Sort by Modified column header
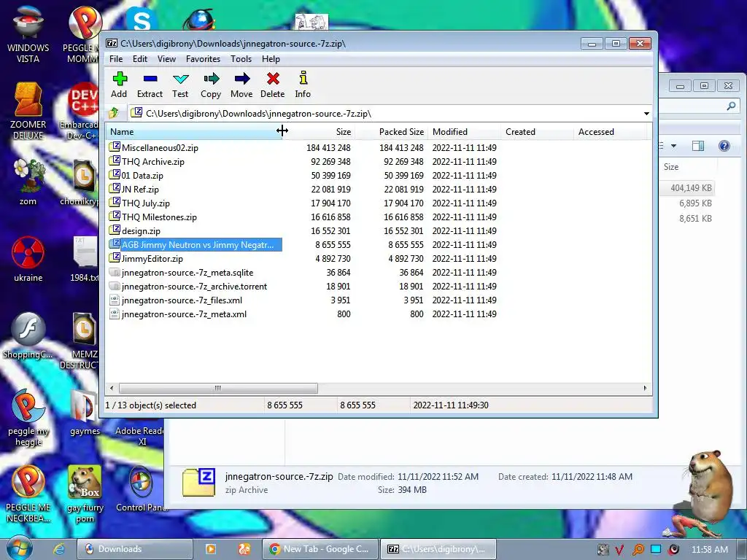747x560 pixels. click(464, 132)
